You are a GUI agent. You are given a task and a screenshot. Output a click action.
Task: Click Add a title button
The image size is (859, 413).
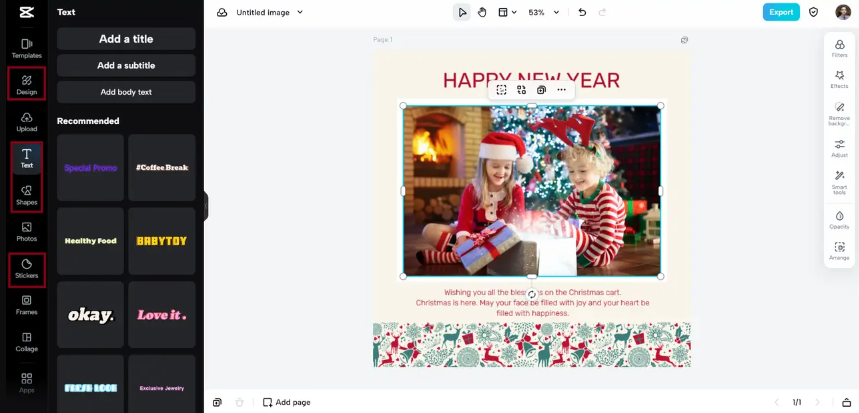coord(126,39)
